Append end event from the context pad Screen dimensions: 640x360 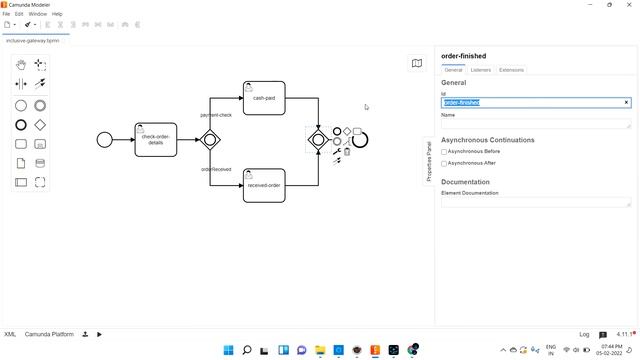click(337, 131)
